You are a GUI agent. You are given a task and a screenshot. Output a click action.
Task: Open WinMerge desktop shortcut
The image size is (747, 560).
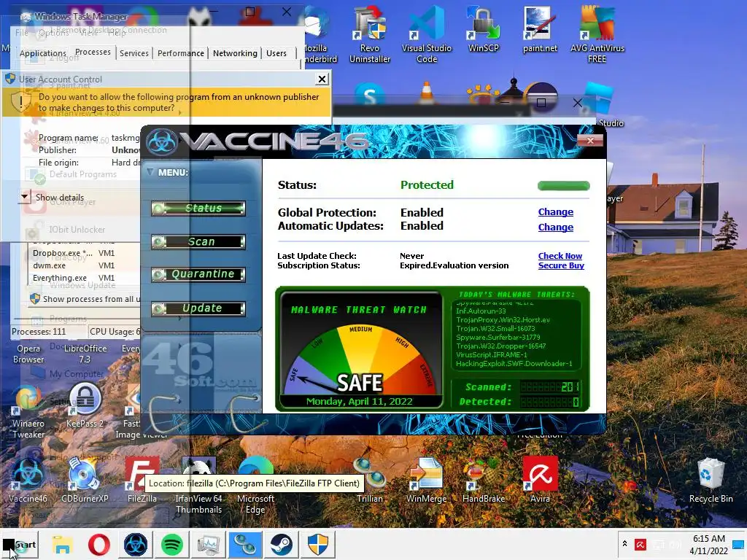coord(426,478)
